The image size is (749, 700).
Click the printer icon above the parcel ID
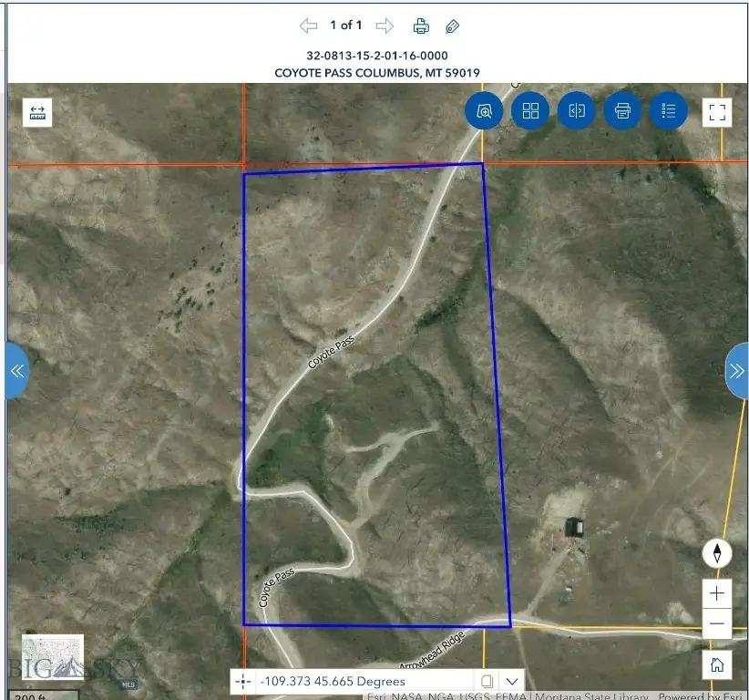click(420, 26)
